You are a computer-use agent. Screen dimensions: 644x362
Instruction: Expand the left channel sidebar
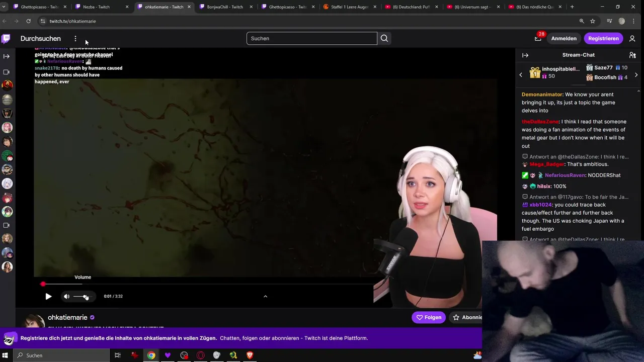(x=7, y=56)
